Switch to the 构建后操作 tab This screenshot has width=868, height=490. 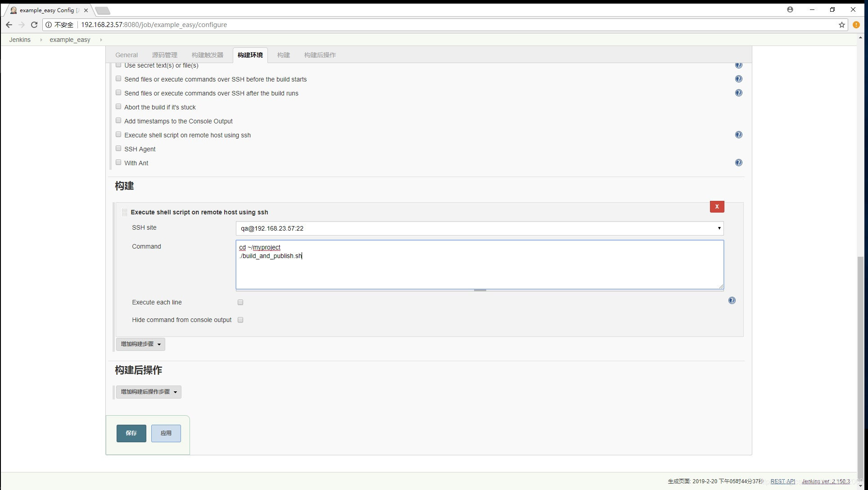click(x=320, y=55)
